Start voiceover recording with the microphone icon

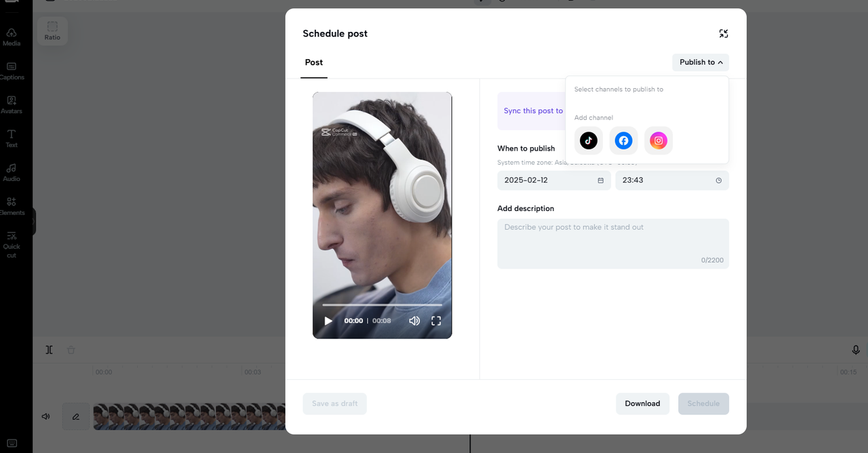[x=855, y=350]
